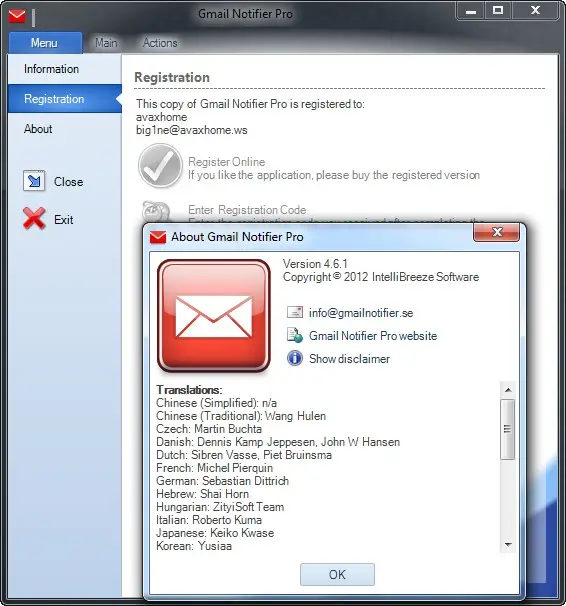
Task: Open the Gmail Notifier Pro website link
Action: pos(373,335)
